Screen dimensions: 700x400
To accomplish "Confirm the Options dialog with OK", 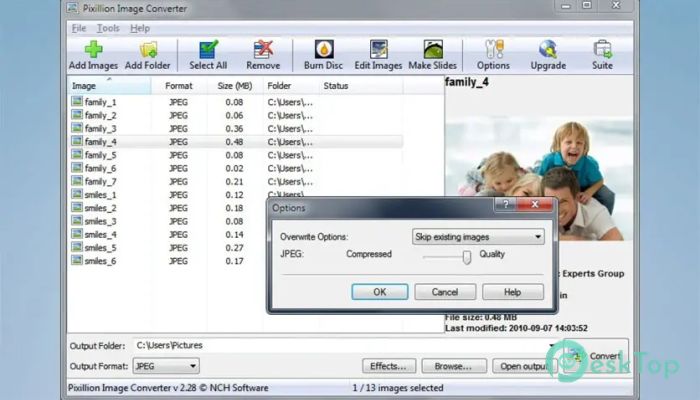I will (379, 292).
